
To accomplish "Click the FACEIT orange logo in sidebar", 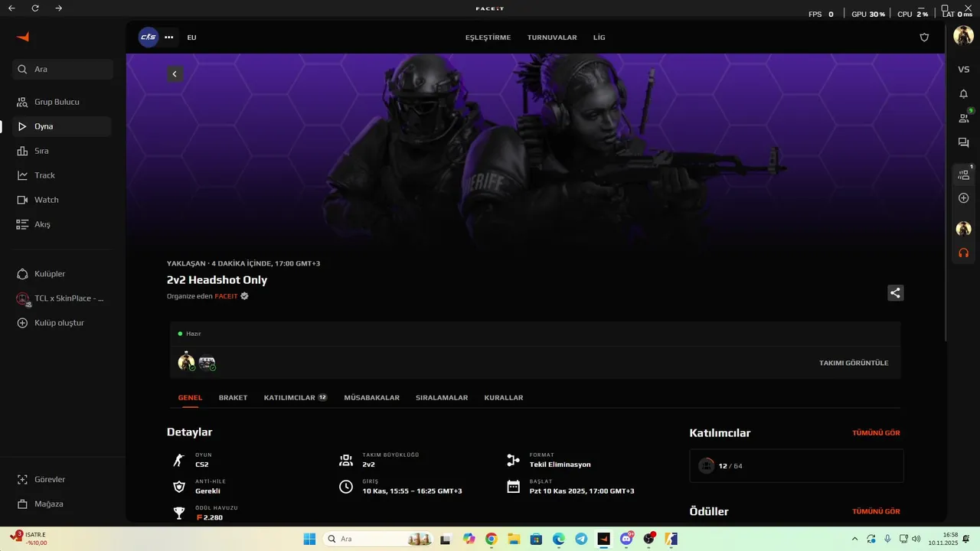I will (23, 37).
